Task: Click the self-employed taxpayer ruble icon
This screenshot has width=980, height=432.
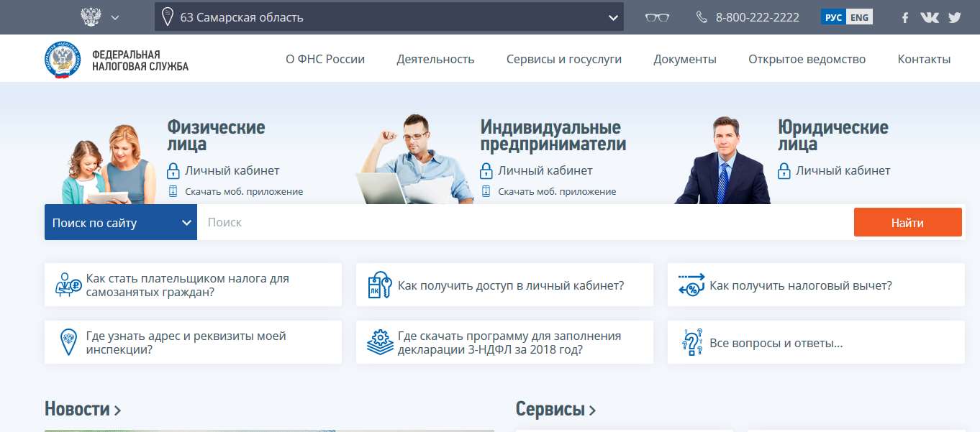Action: click(68, 285)
